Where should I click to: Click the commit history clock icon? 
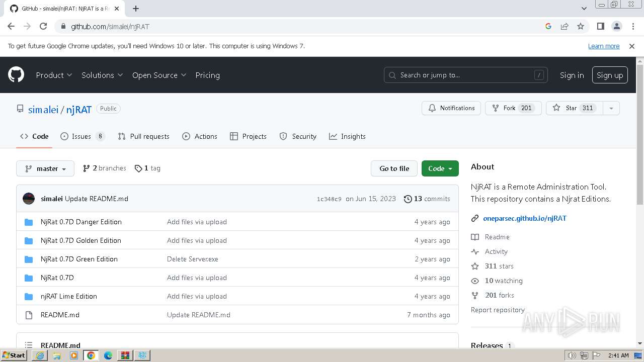pos(408,199)
